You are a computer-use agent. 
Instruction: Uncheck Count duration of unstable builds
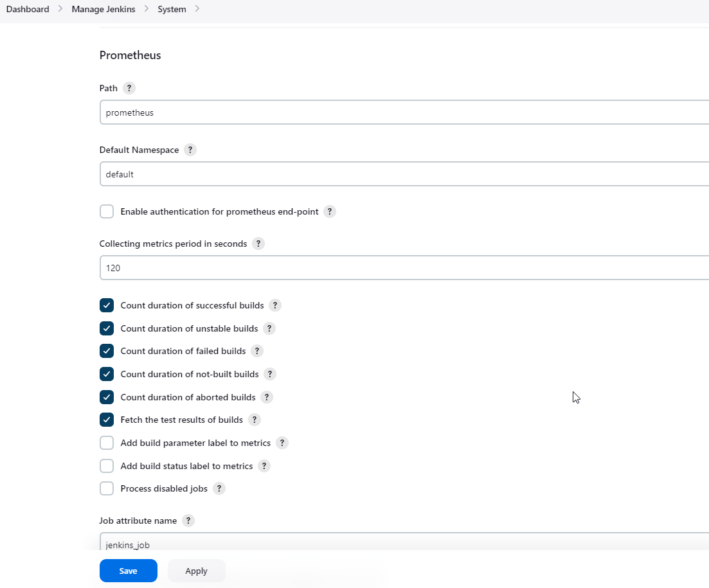pyautogui.click(x=107, y=328)
